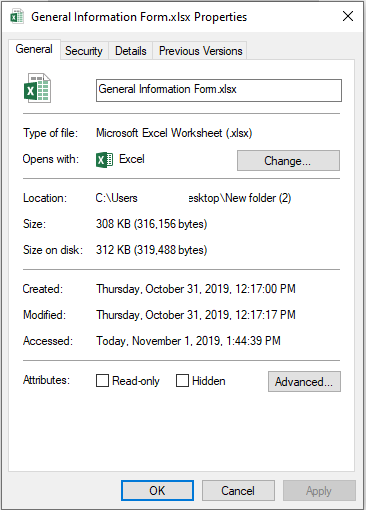366x510 pixels.
Task: Switch to the Security tab
Action: (84, 51)
